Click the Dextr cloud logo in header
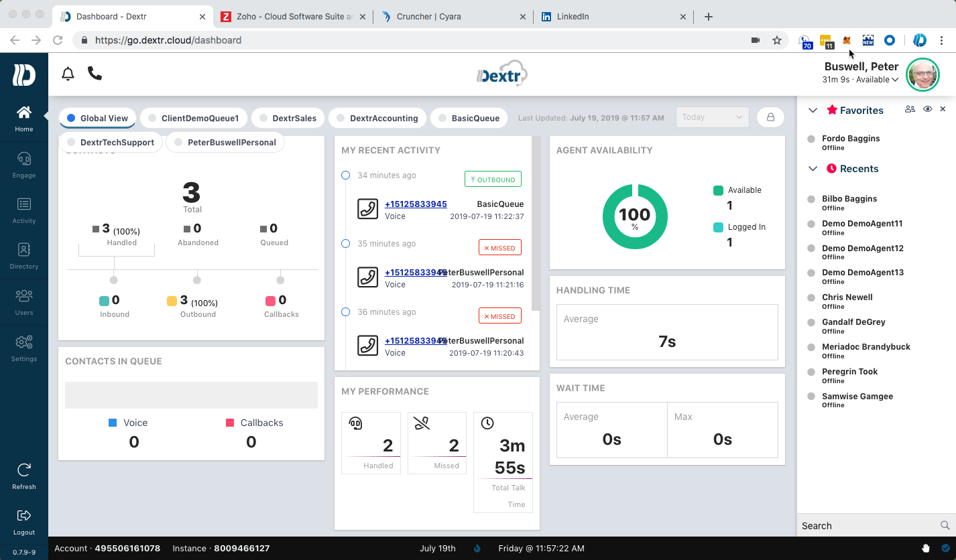This screenshot has height=560, width=956. point(502,74)
